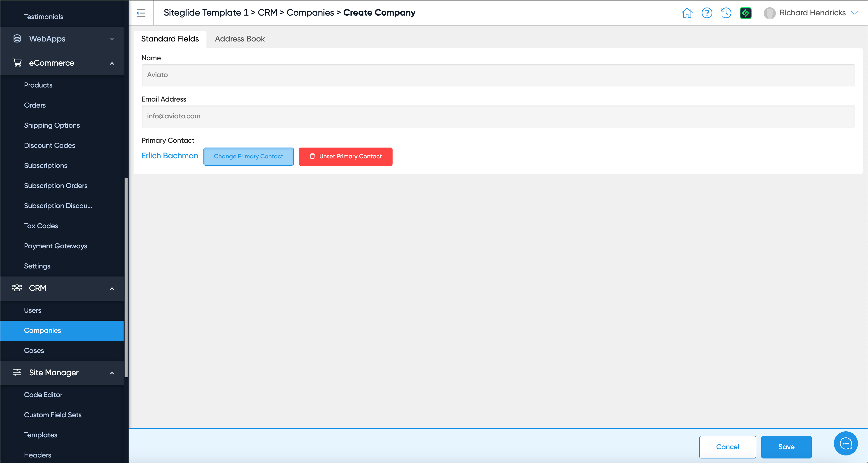
Task: Switch to the Address Book tab
Action: (x=240, y=39)
